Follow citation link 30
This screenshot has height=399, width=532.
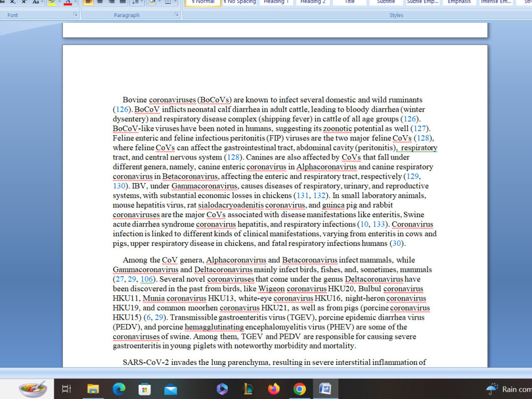[x=397, y=243]
